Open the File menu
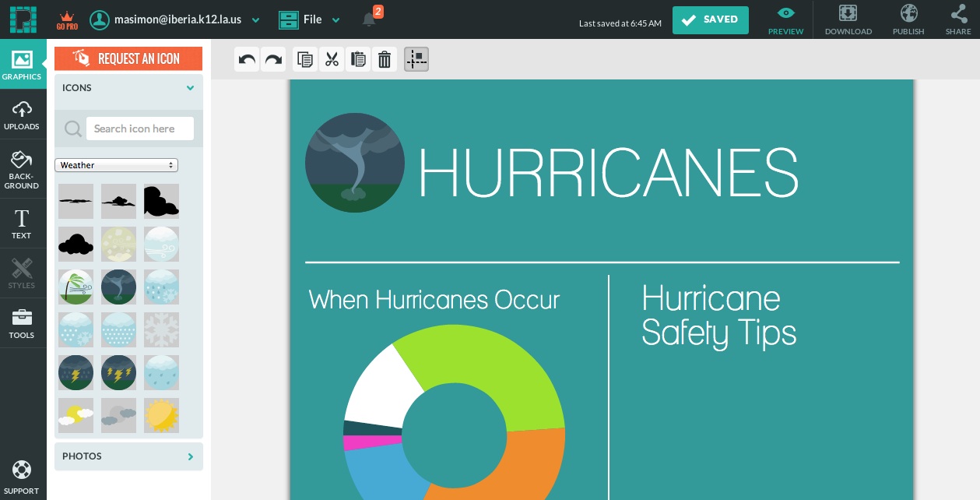The image size is (980, 500). (x=310, y=19)
